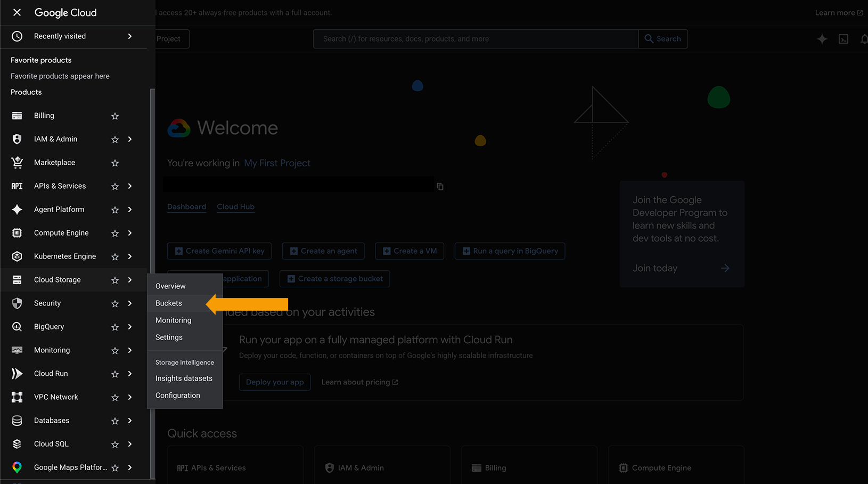Open Gemini sparkle icon in top bar
868x484 pixels.
pos(822,39)
